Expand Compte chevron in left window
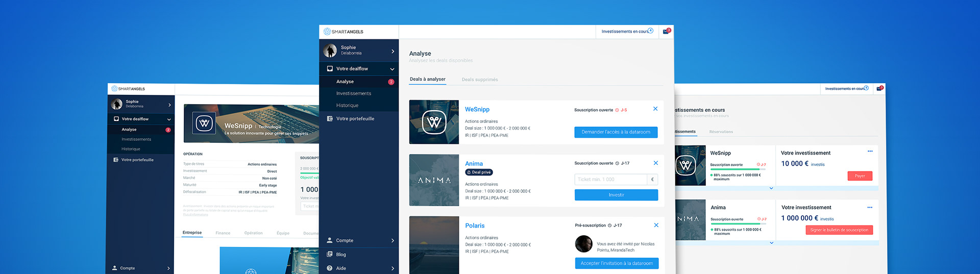The height and width of the screenshot is (274, 980). (168, 268)
